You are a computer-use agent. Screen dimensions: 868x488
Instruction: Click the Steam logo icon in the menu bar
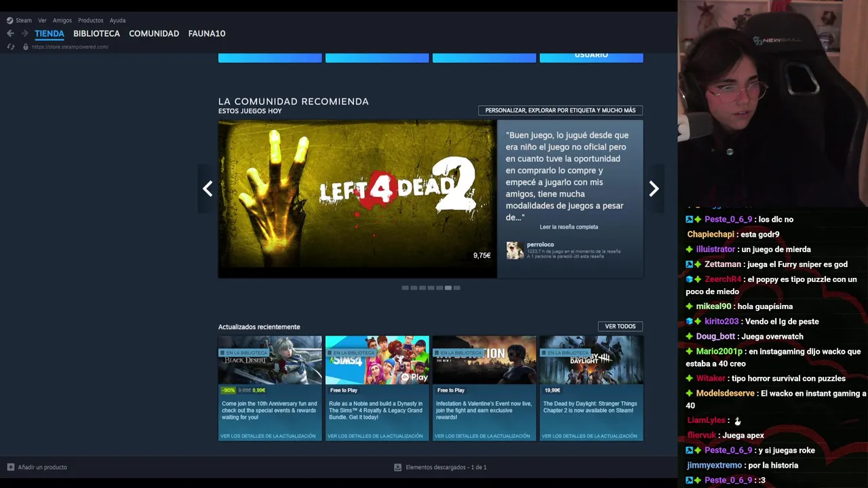[9, 20]
